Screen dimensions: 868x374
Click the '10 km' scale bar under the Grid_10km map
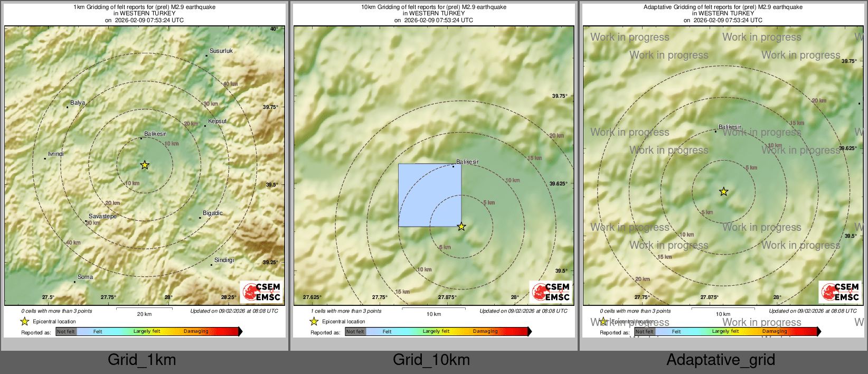pyautogui.click(x=433, y=311)
